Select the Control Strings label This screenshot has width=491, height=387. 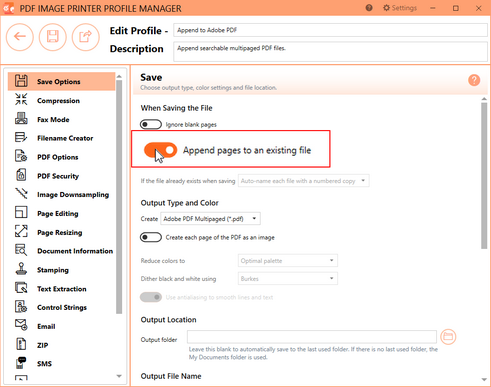coord(62,307)
